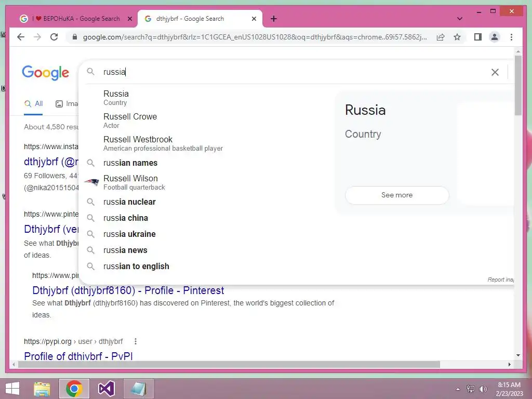This screenshot has height=399, width=532.
Task: Choose the Russia Country suggestion
Action: 206,98
